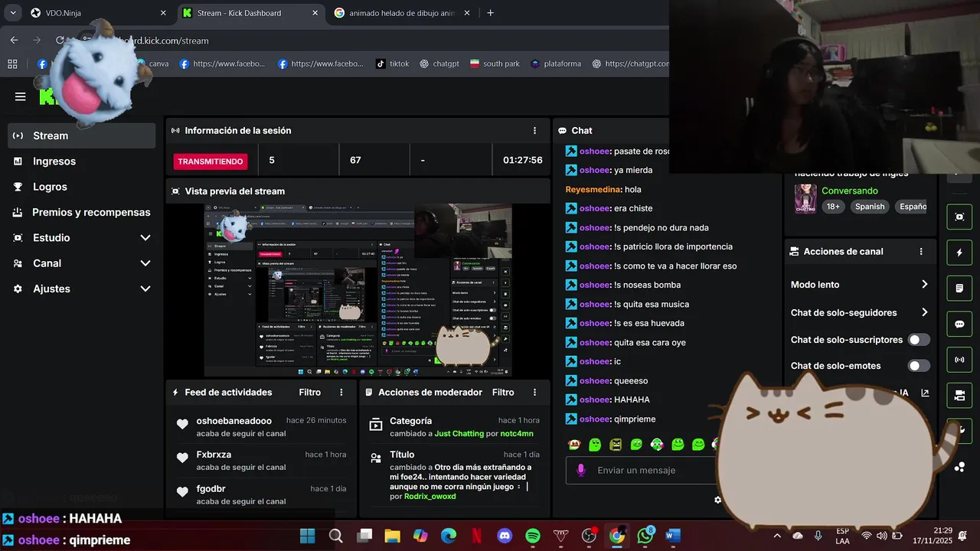Image resolution: width=980 pixels, height=551 pixels.
Task: Open Microsoft Word from the taskbar
Action: pyautogui.click(x=673, y=536)
